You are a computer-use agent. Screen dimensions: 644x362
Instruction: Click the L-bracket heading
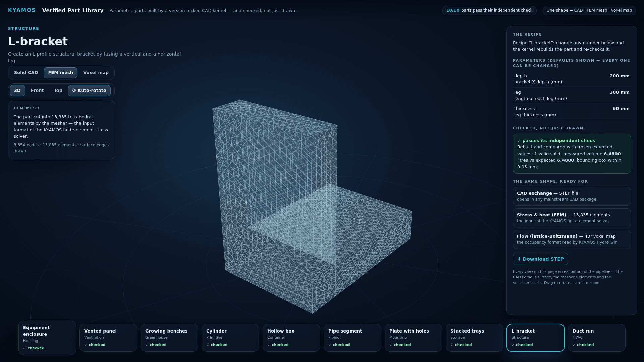tap(38, 41)
